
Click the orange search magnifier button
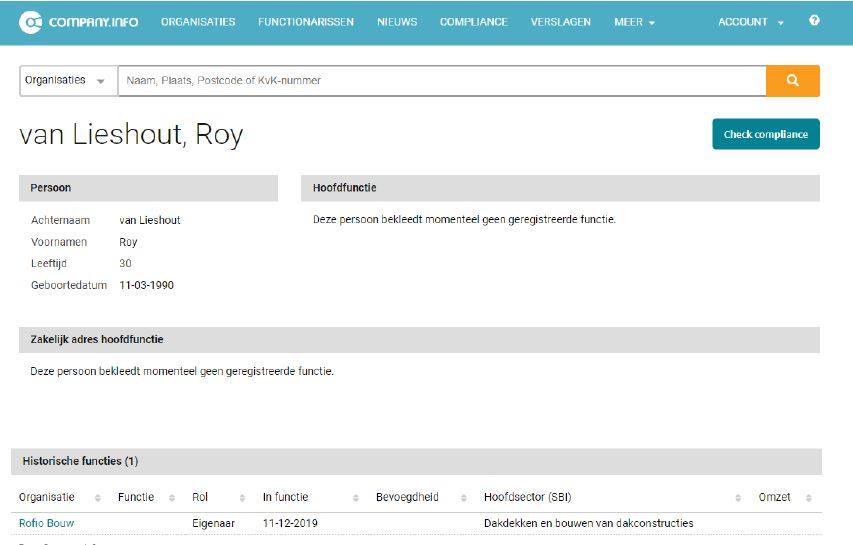tap(792, 81)
